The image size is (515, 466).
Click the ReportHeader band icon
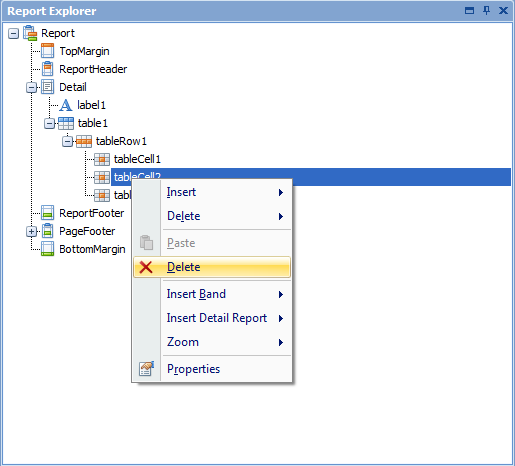coord(48,69)
